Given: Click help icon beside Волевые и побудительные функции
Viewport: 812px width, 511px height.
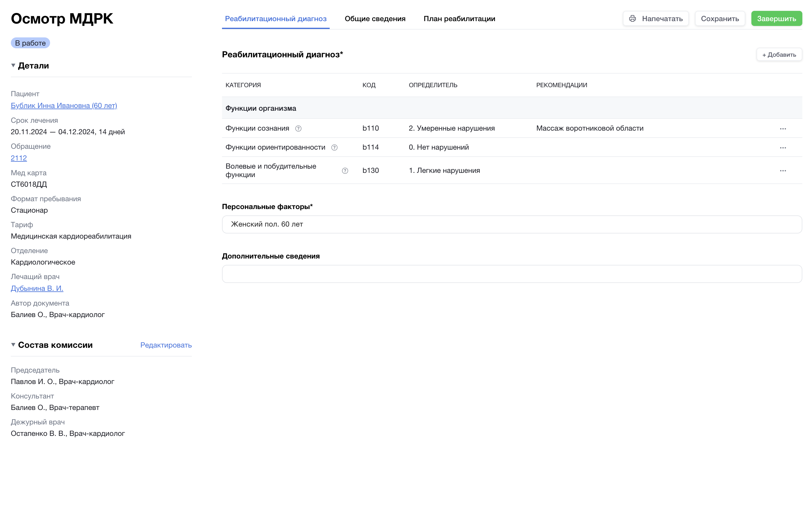Looking at the screenshot, I should coord(345,171).
